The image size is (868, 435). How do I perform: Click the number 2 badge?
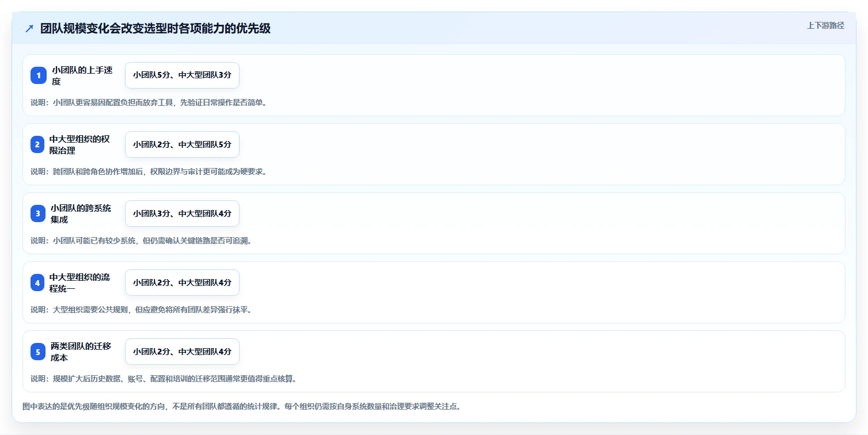37,144
